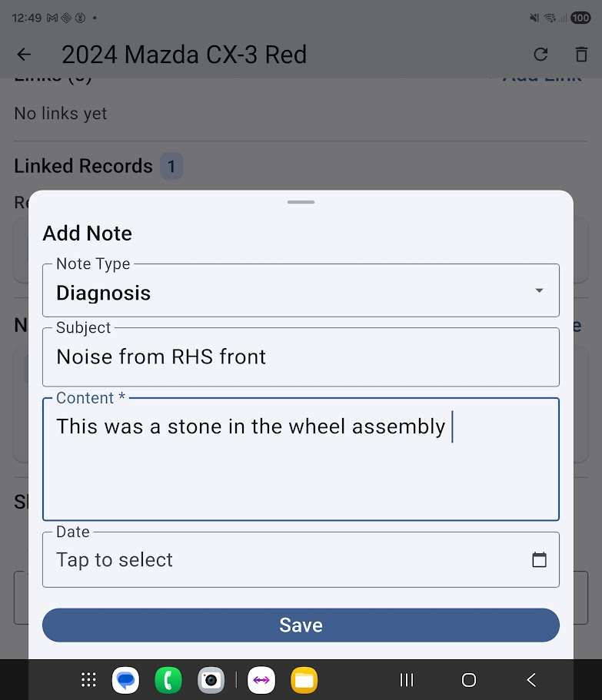
Task: Delete the 2024 Mazda CX-3 record
Action: point(581,54)
